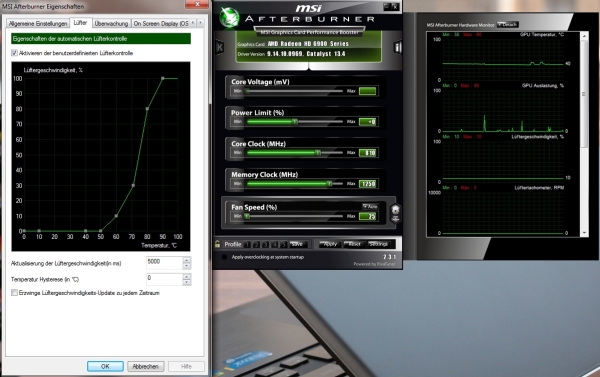Click the Apply button in Afterburner
This screenshot has height=377, width=600.
330,244
